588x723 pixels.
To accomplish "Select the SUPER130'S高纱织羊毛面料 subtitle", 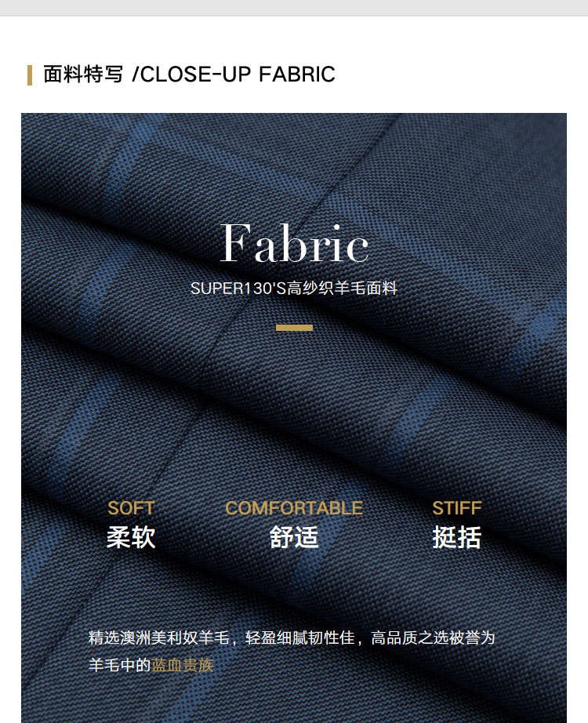I will 294,289.
